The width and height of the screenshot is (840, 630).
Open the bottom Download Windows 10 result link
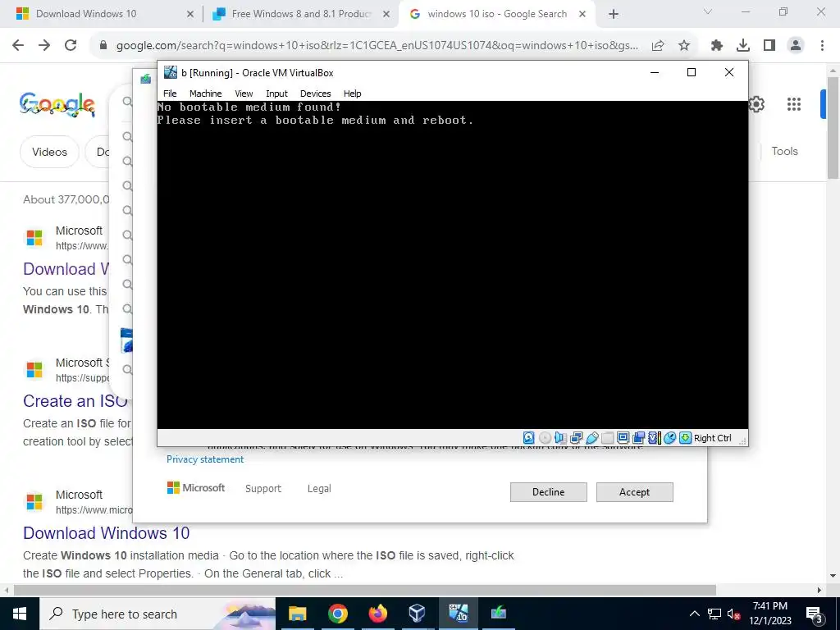(106, 533)
